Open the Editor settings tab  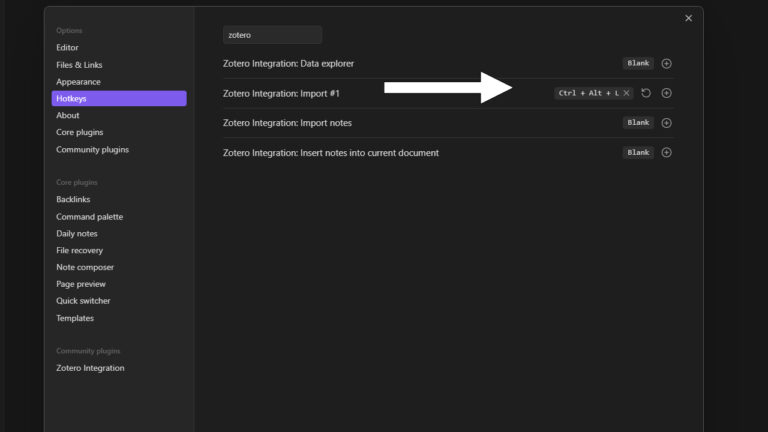coord(68,47)
